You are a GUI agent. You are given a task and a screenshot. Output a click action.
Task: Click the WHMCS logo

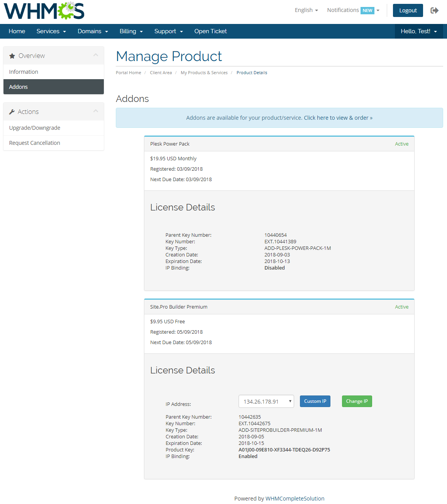point(44,11)
